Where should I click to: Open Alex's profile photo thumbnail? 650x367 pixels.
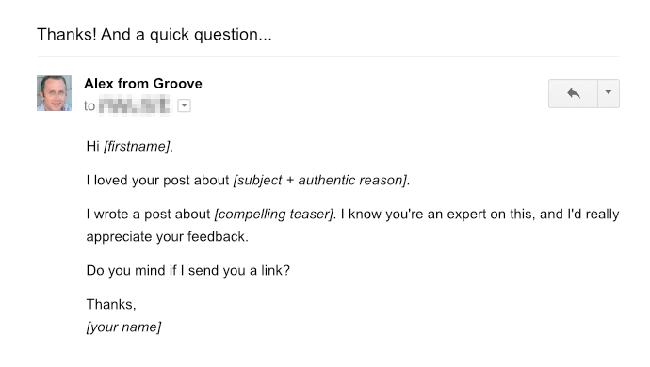[54, 93]
